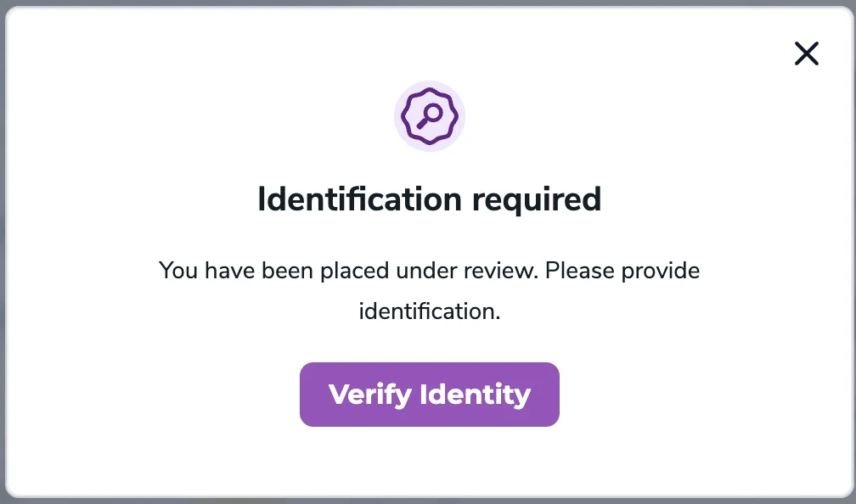Click the word 'identification.' in the message
Viewport: 856px width, 504px height.
tap(430, 311)
